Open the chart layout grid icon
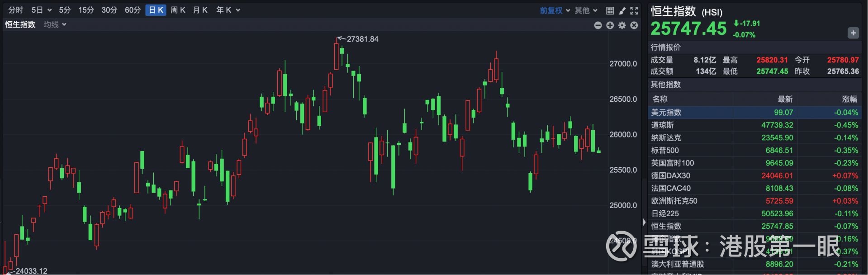Image resolution: width=868 pixels, height=275 pixels. (610, 10)
